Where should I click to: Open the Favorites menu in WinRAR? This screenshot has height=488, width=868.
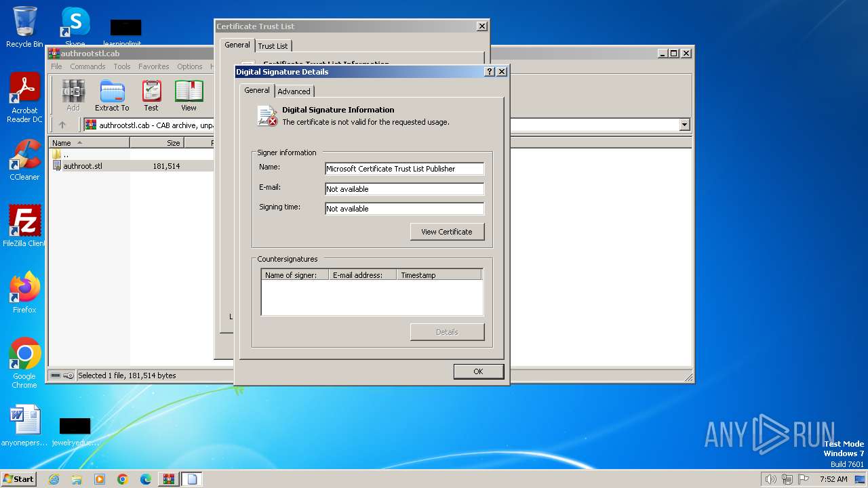click(154, 66)
